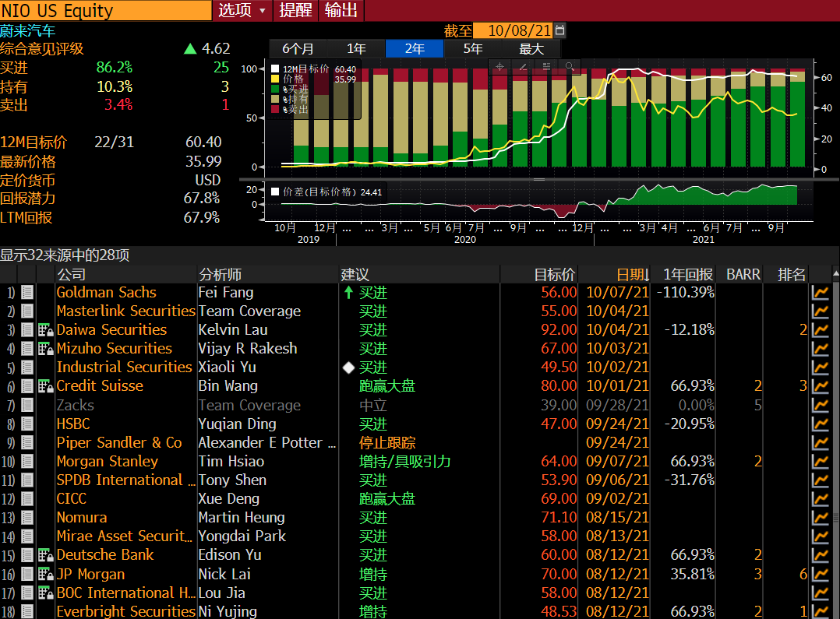Click the 12M目标价 value 60.40 in summary
Viewport: 840px width, 619px height.
coord(203,142)
